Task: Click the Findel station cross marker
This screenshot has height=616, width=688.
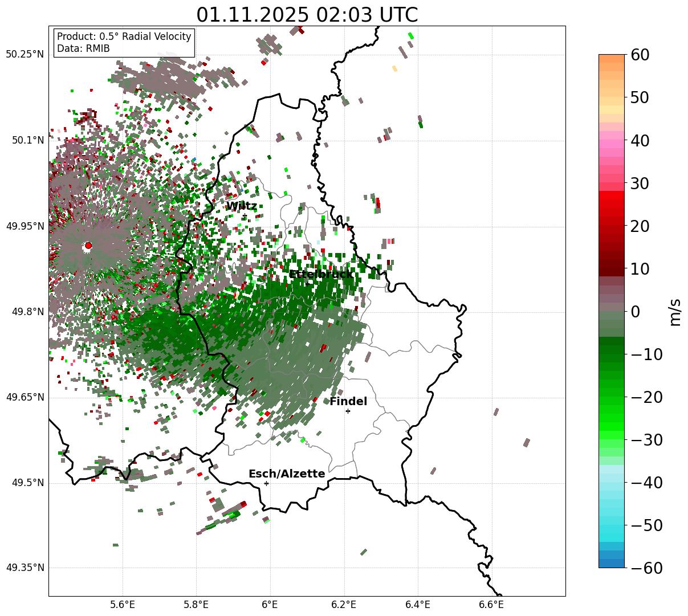Action: [348, 411]
